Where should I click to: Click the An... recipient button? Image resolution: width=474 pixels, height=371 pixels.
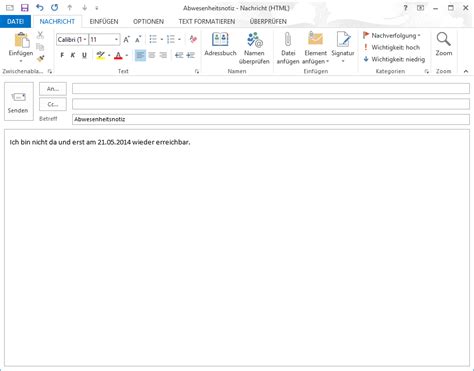point(53,89)
